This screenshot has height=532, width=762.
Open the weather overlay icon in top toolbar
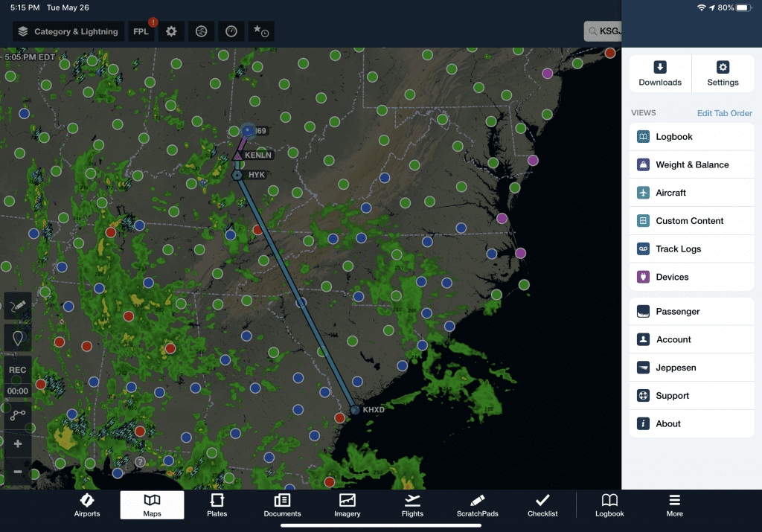[200, 31]
